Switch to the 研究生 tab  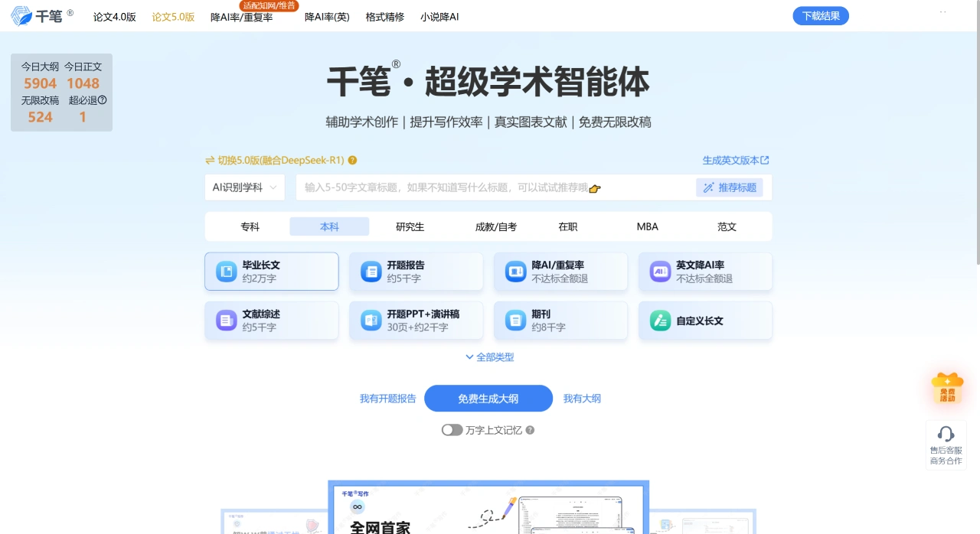click(x=410, y=226)
